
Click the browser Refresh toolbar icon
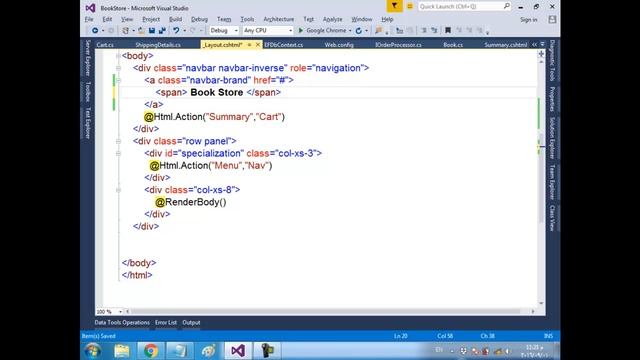coord(358,31)
